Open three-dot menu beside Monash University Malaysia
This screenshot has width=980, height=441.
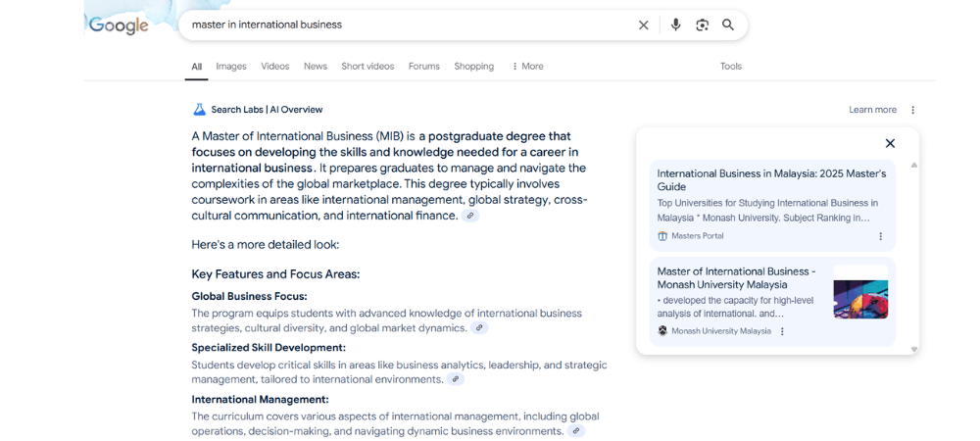pyautogui.click(x=782, y=331)
